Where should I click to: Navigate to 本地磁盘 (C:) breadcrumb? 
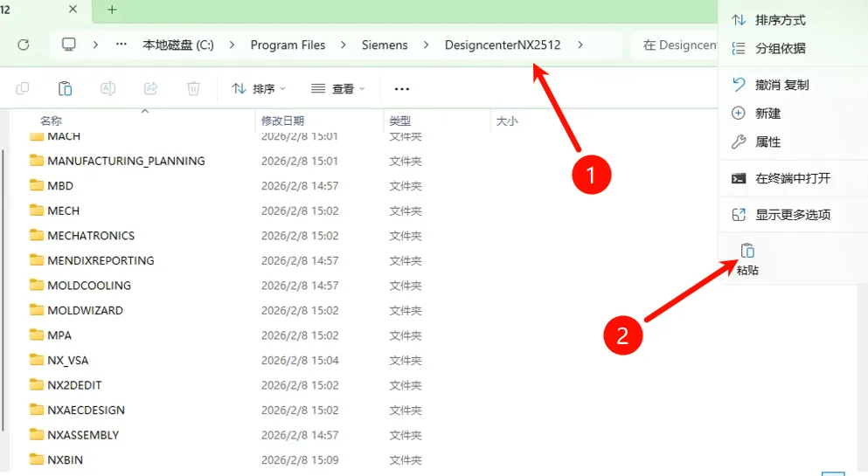pyautogui.click(x=178, y=45)
